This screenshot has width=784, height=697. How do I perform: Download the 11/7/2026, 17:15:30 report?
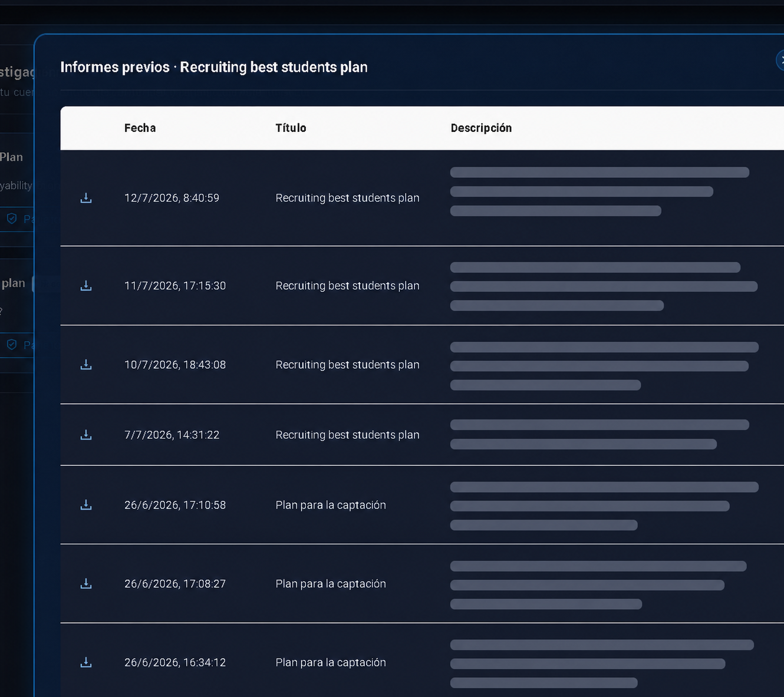pos(86,286)
